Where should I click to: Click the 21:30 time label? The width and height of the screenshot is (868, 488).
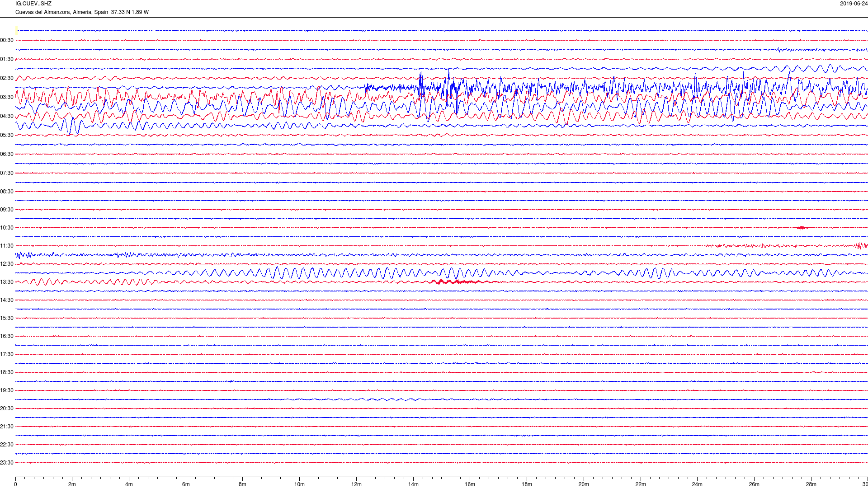pyautogui.click(x=7, y=427)
